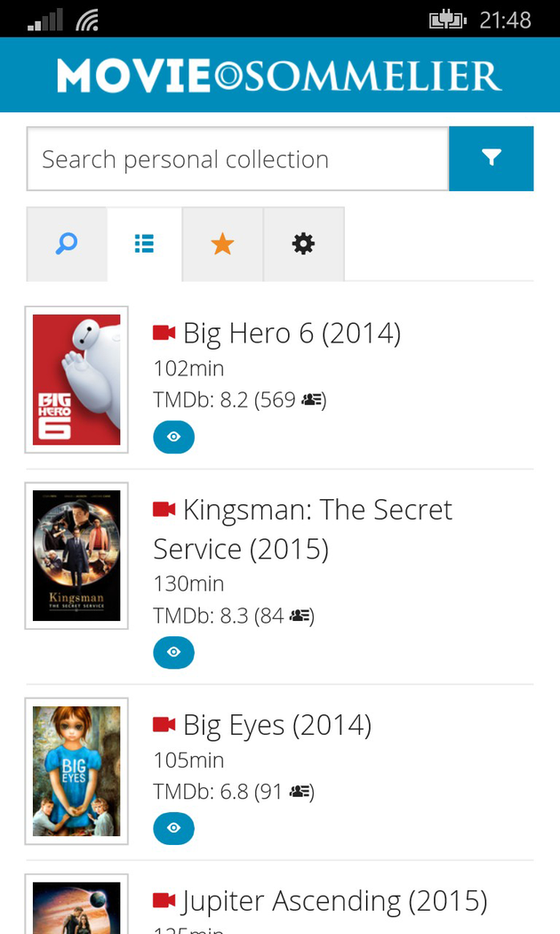Open the Jupiter Ascending poster thumbnail

click(x=76, y=907)
